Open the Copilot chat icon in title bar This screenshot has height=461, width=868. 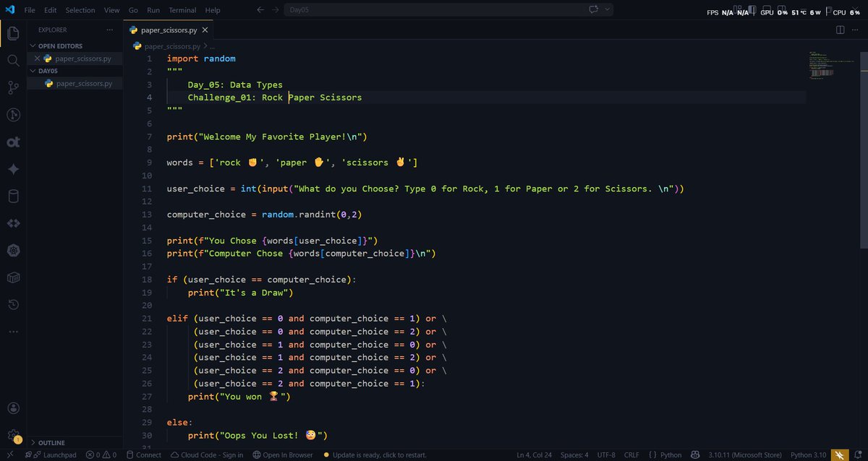tap(595, 10)
